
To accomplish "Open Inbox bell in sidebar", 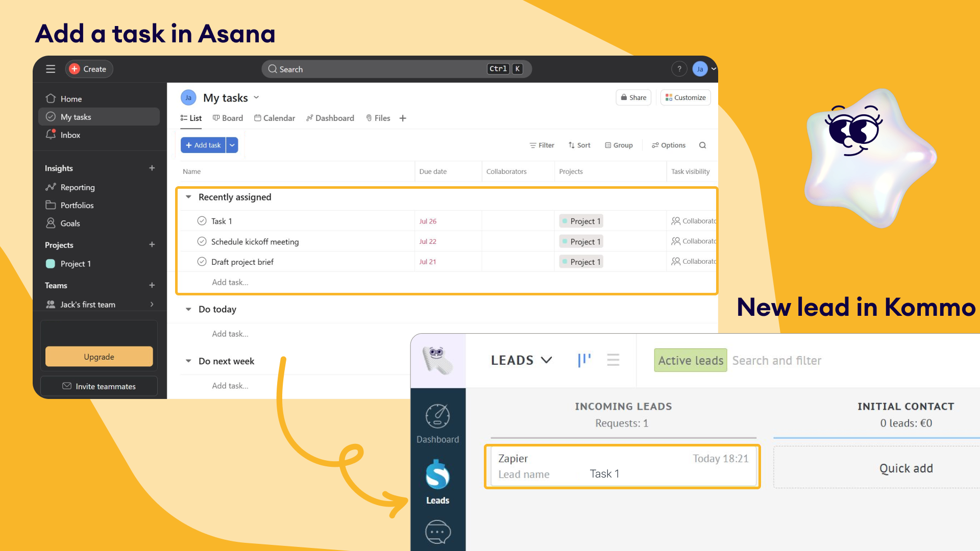I will click(x=51, y=135).
